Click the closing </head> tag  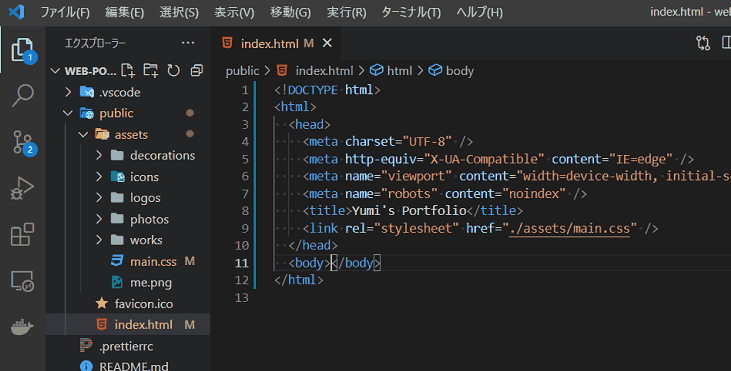(312, 245)
